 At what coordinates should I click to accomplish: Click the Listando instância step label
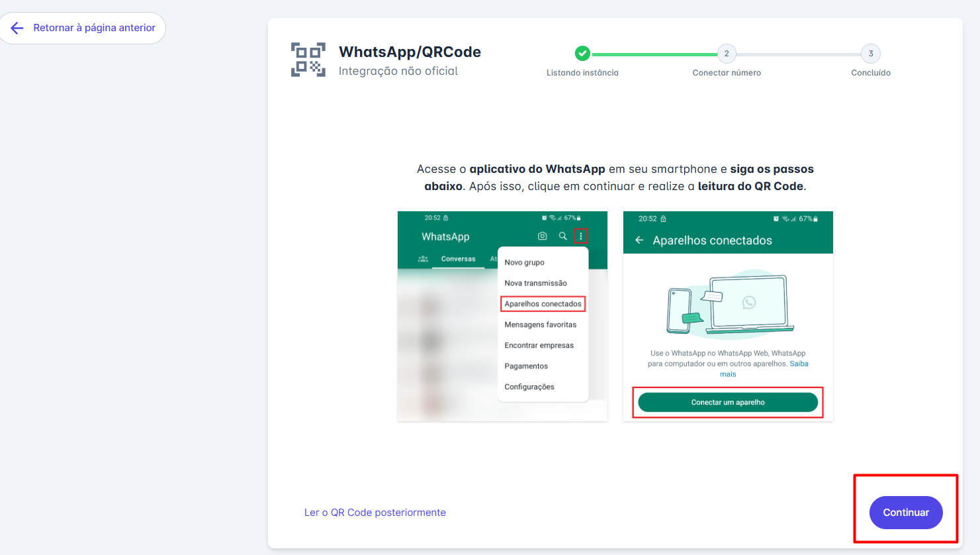coord(582,73)
